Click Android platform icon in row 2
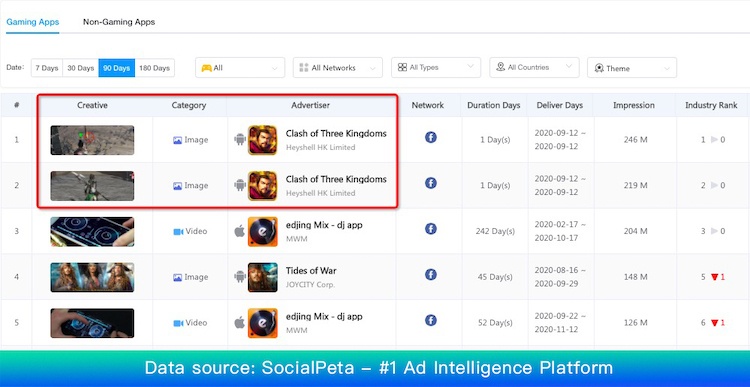Viewport: 750px width, 387px height. (x=240, y=185)
